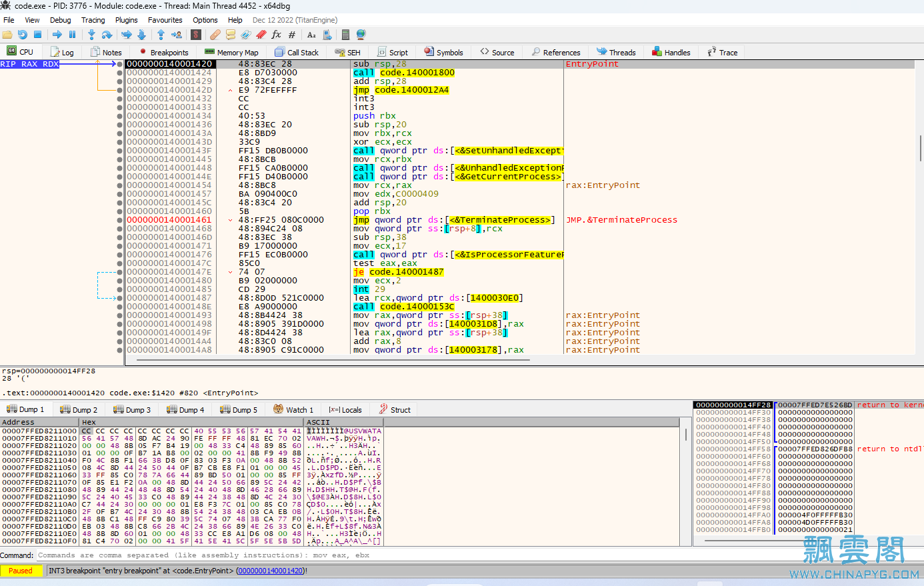This screenshot has width=924, height=586.
Task: Click the Stop/close debuggee square icon
Action: pos(38,35)
